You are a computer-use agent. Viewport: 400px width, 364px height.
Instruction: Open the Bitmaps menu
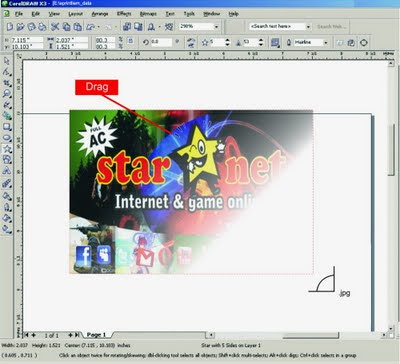point(148,14)
